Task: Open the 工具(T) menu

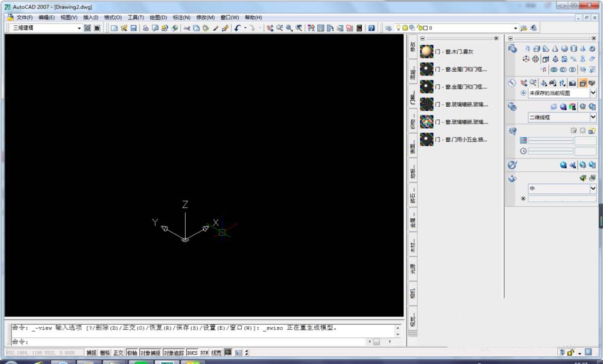Action: tap(136, 17)
